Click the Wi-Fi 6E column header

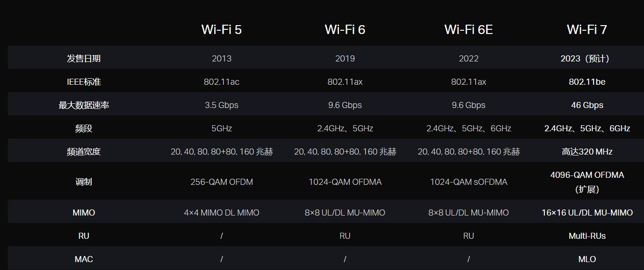pyautogui.click(x=468, y=30)
